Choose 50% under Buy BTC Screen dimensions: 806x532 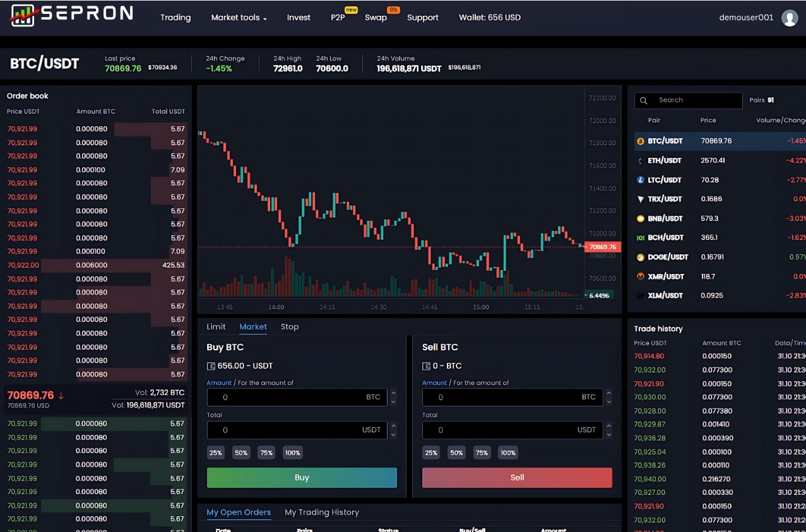[x=241, y=452]
